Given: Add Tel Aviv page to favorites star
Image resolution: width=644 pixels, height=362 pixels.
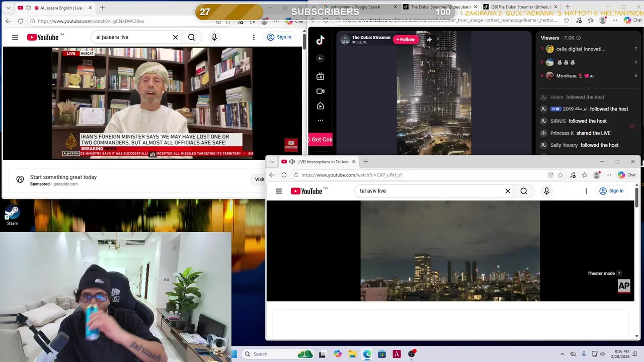Looking at the screenshot, I should point(560,175).
